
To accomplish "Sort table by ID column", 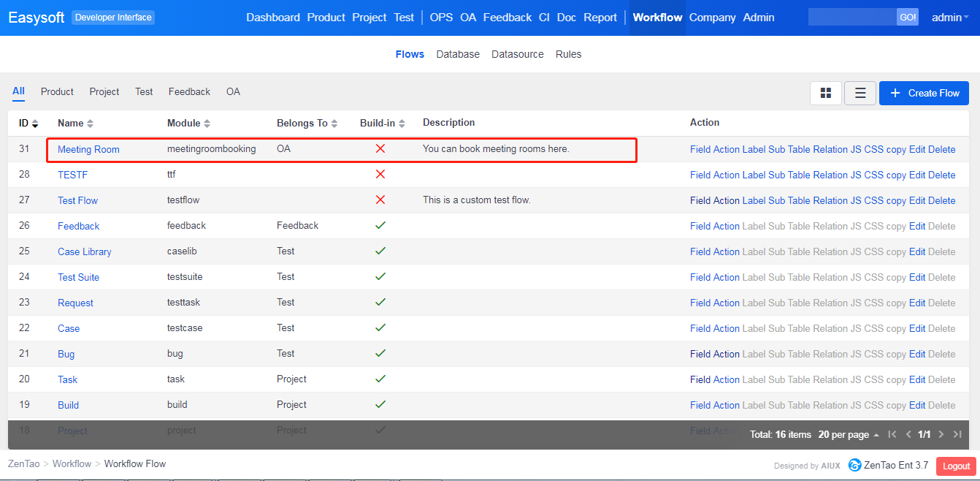I will (x=28, y=124).
